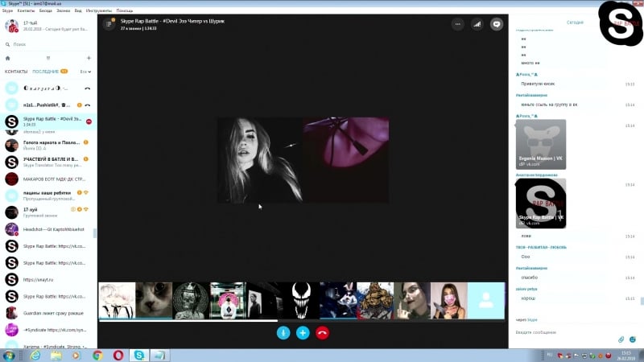The height and width of the screenshot is (362, 644).
Task: Go to Skype Home icon
Action: click(x=7, y=58)
